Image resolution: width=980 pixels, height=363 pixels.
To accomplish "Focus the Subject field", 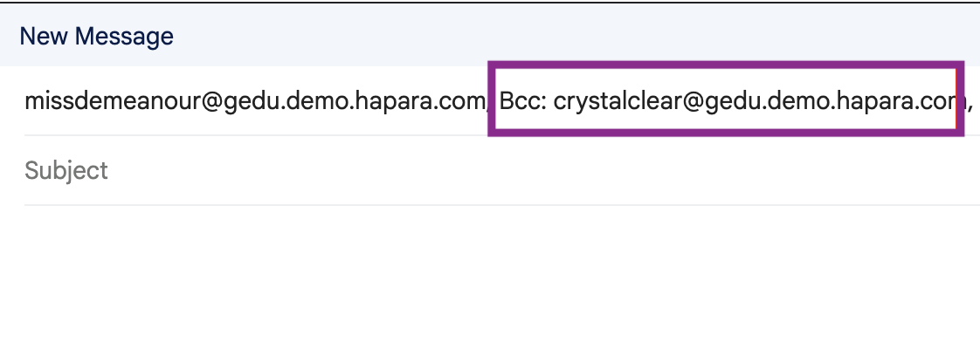I will pyautogui.click(x=502, y=170).
